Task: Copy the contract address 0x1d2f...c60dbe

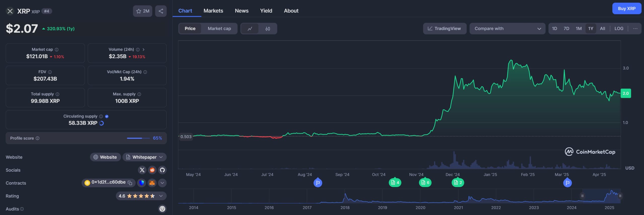Action: [x=130, y=183]
